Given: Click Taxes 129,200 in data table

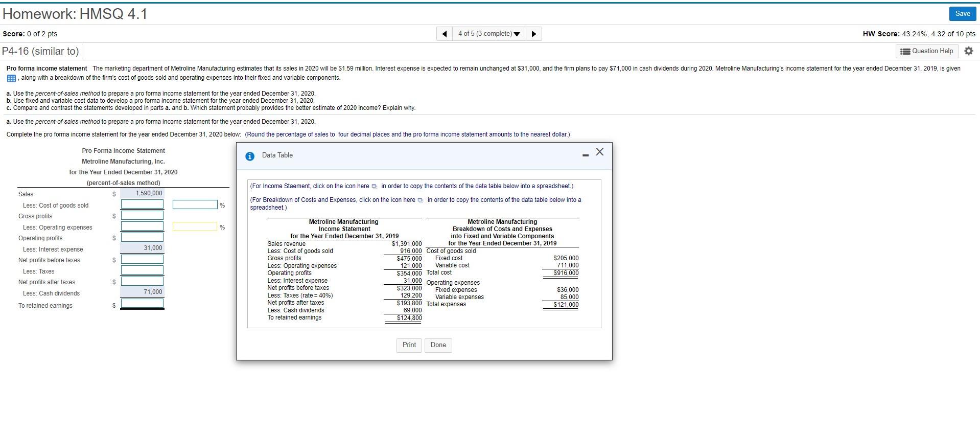Looking at the screenshot, I should [x=411, y=295].
